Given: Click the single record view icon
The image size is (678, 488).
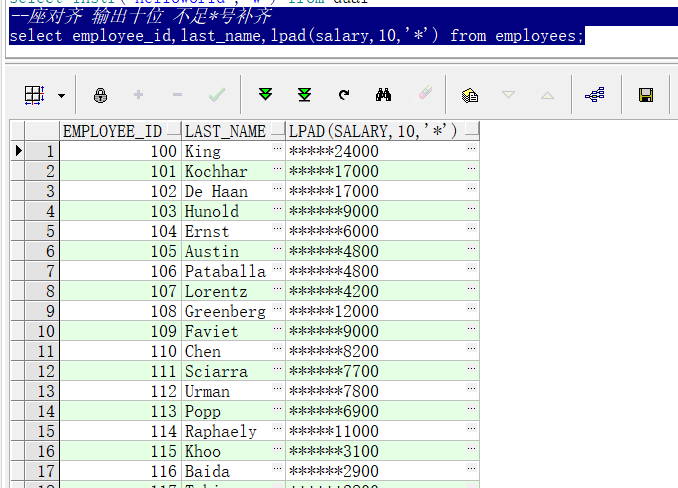Looking at the screenshot, I should point(470,95).
